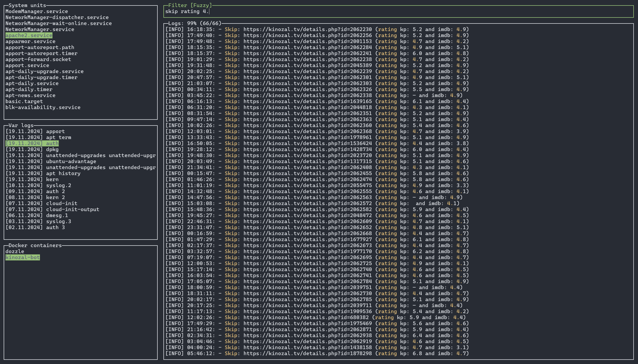
Task: Click the System units panel title
Action: pos(27,5)
